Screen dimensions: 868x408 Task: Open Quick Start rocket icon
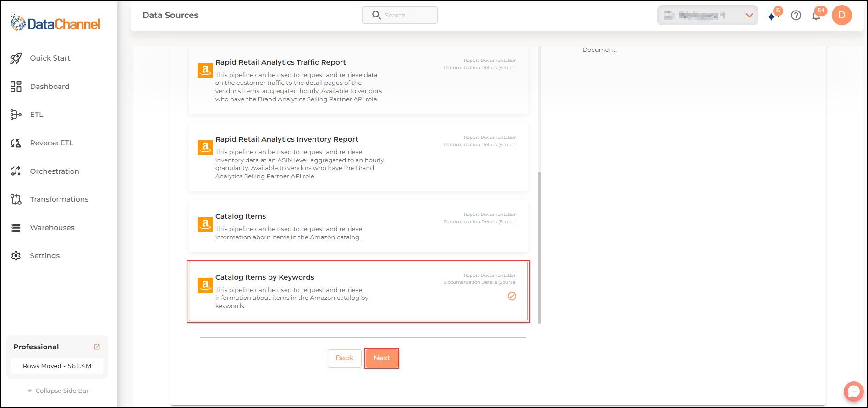pos(16,58)
